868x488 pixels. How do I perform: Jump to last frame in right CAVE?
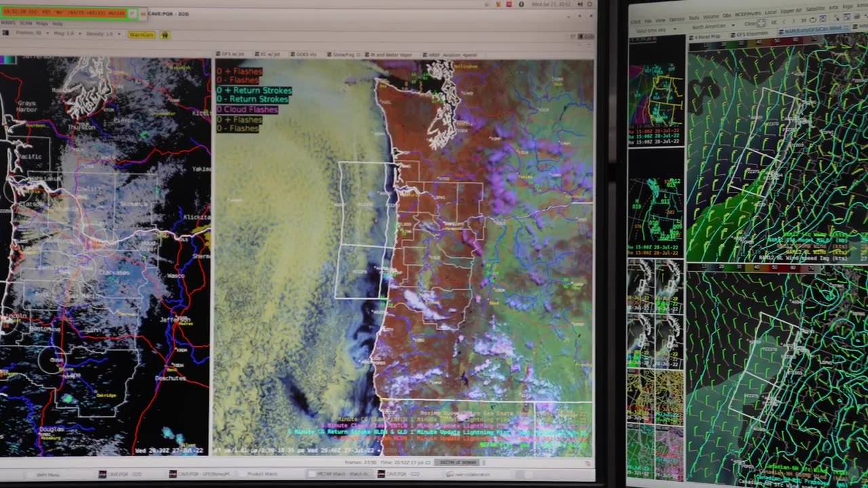[x=803, y=20]
